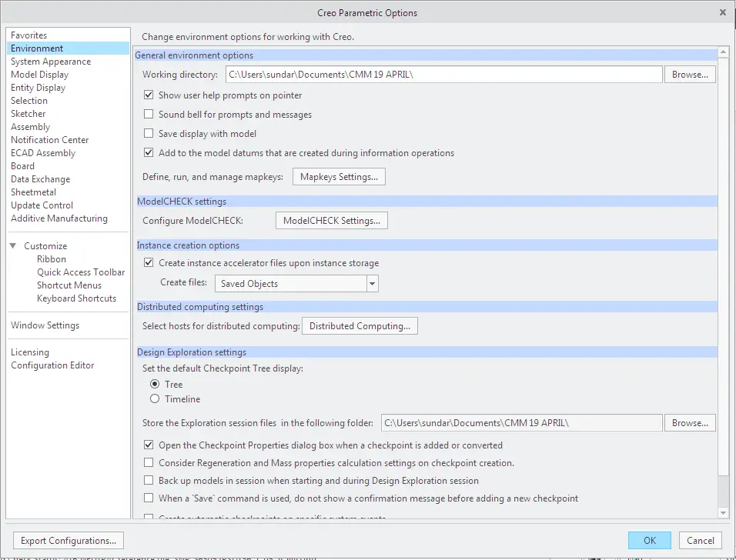Image resolution: width=736 pixels, height=560 pixels.
Task: Uncheck Show user help prompts on pointer
Action: point(149,95)
